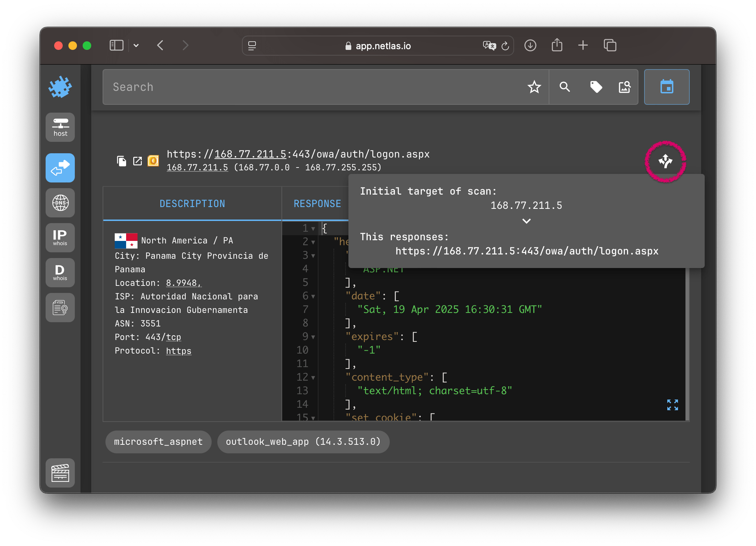The height and width of the screenshot is (546, 756).
Task: Toggle the calendar date filter button
Action: [x=667, y=87]
